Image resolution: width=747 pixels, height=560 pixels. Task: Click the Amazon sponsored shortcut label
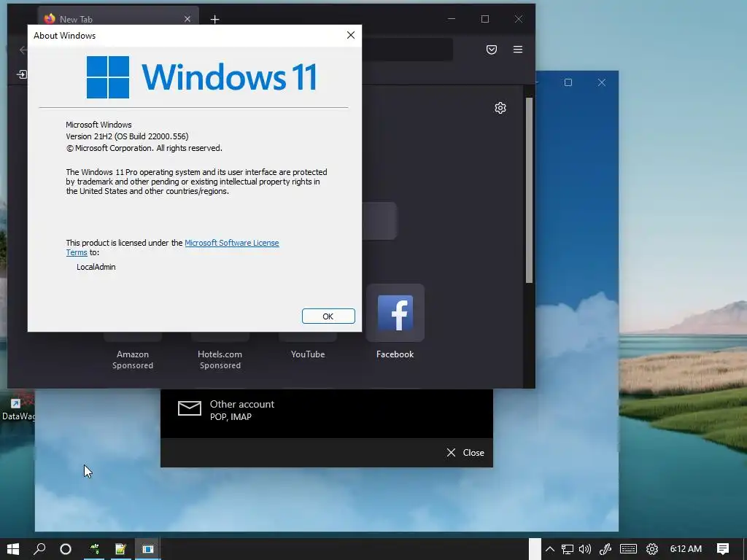(133, 359)
